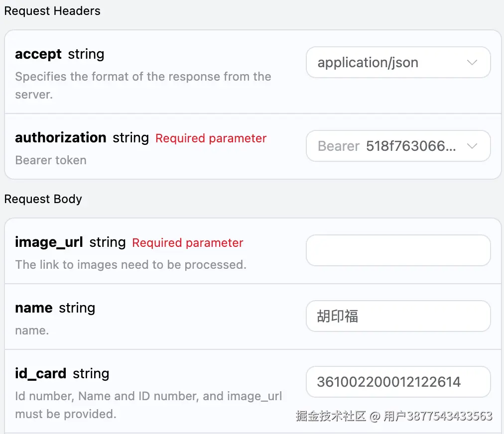Click the 掘金技术社区 watermark text
This screenshot has height=434, width=504.
(x=331, y=416)
